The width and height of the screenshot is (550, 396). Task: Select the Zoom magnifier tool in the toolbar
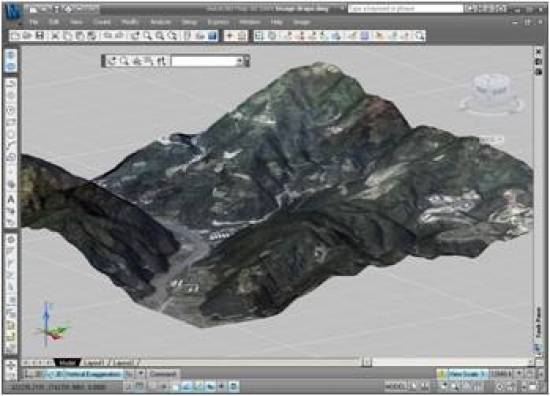147,36
